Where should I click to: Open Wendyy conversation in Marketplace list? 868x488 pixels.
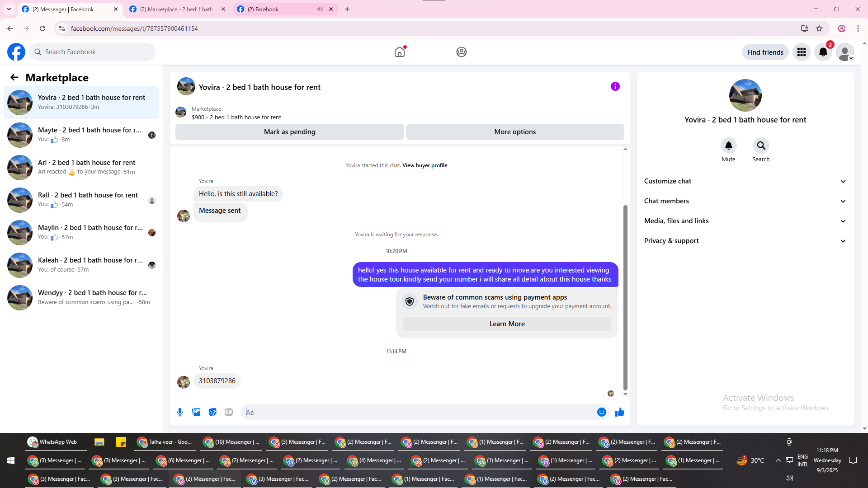point(81,298)
